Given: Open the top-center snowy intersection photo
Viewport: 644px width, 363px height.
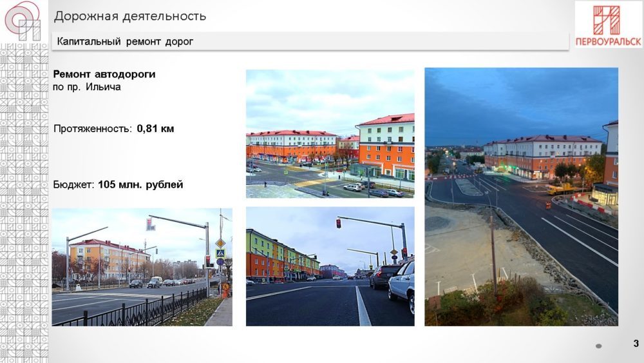Looking at the screenshot, I should click(x=330, y=133).
